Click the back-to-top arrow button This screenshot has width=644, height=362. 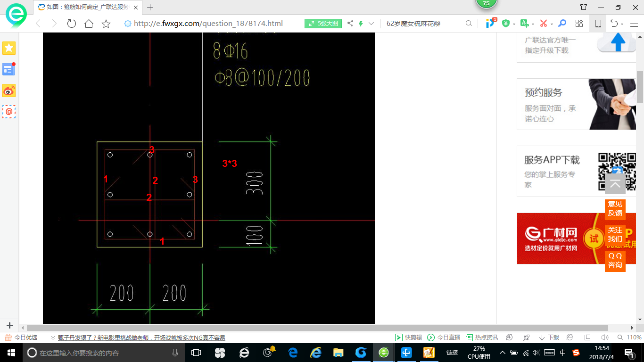pyautogui.click(x=615, y=184)
